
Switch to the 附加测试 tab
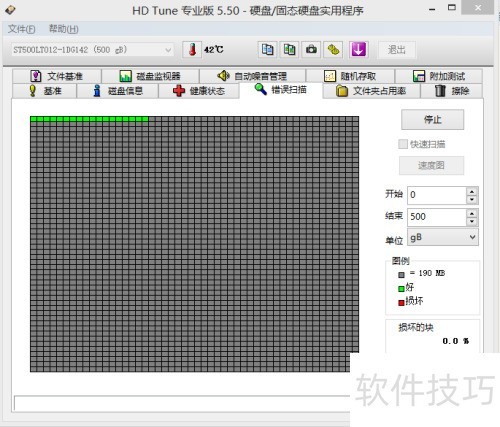pos(439,76)
